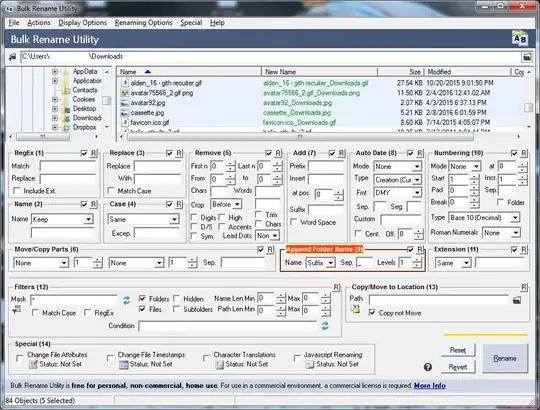This screenshot has height=410, width=540.
Task: Click the R reset icon for Auto Date (8)
Action: pos(420,153)
